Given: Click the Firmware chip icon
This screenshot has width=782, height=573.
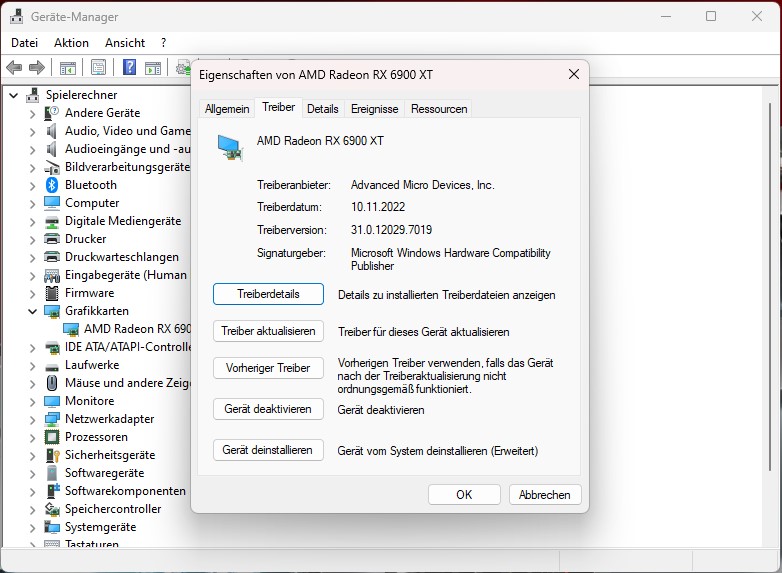Looking at the screenshot, I should [52, 293].
